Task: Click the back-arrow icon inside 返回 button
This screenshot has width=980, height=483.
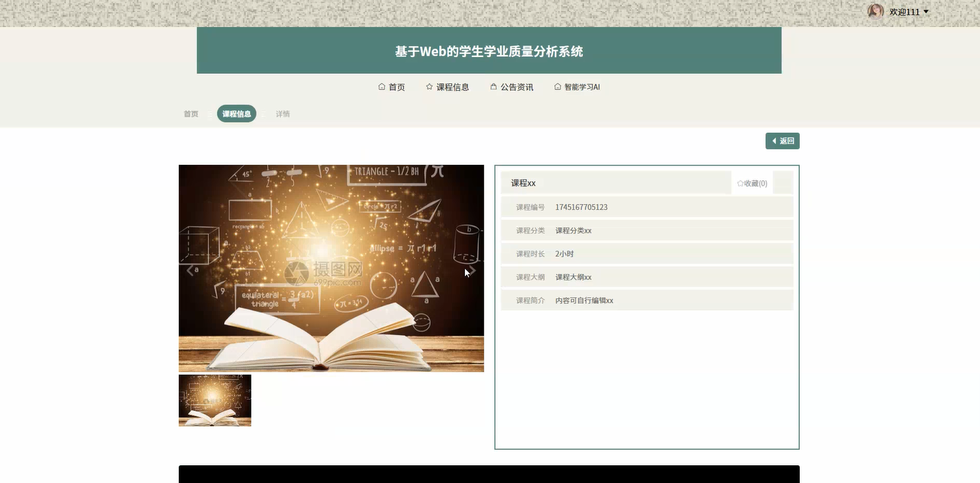Action: (x=774, y=140)
